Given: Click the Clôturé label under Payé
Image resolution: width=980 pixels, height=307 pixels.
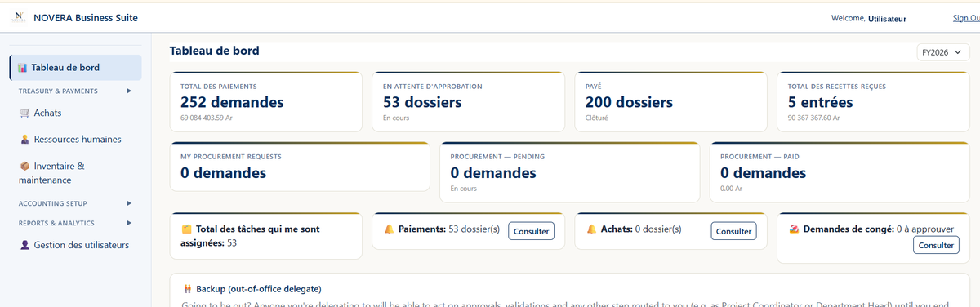Looking at the screenshot, I should (x=597, y=118).
